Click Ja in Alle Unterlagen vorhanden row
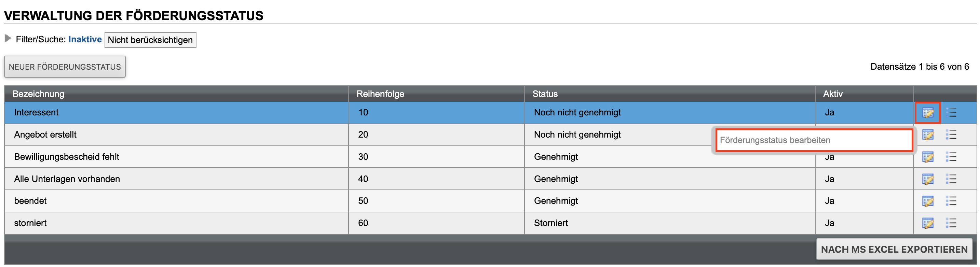 [x=829, y=179]
